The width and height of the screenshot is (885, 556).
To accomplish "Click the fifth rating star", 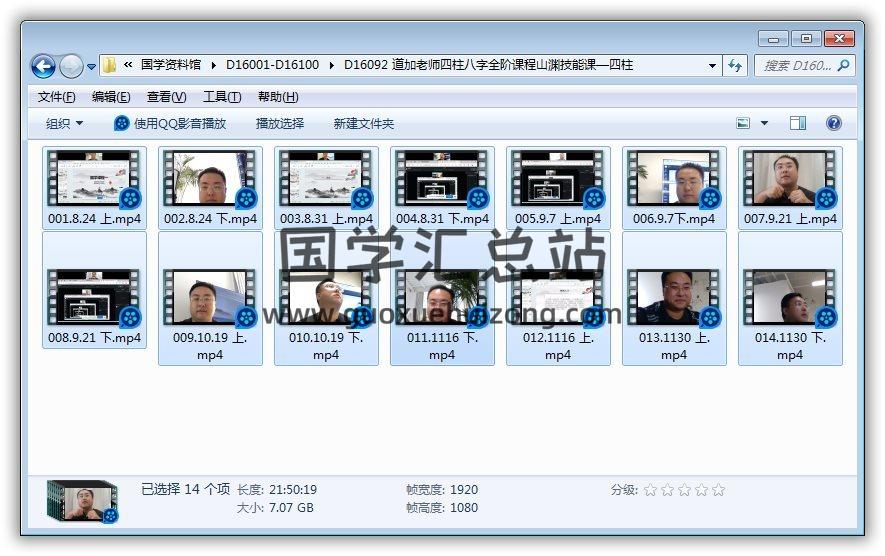I will tap(718, 490).
